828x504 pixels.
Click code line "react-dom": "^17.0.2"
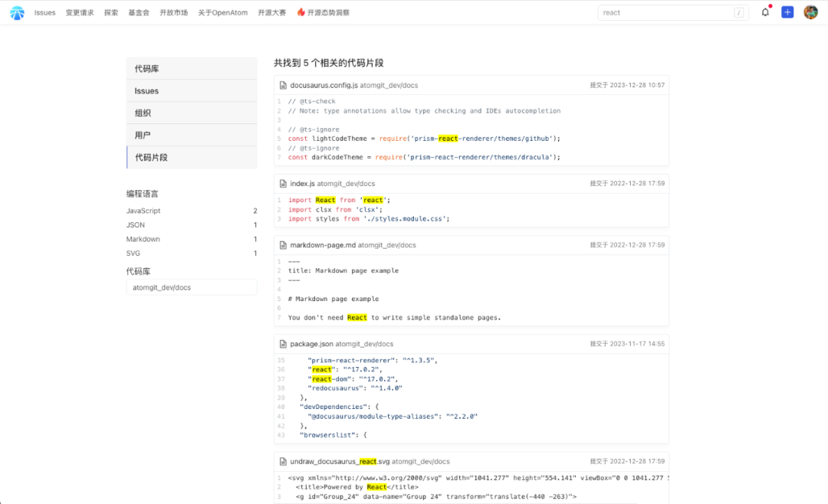(353, 379)
